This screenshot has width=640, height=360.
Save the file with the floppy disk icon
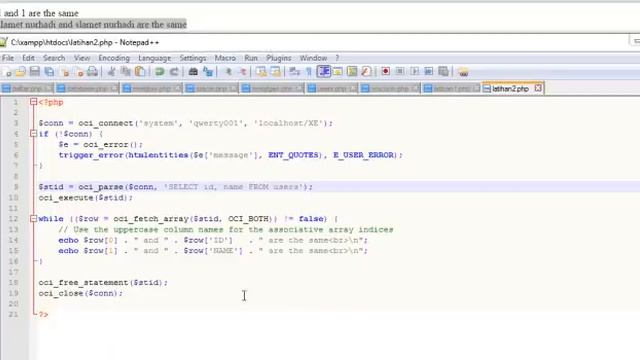[35, 72]
